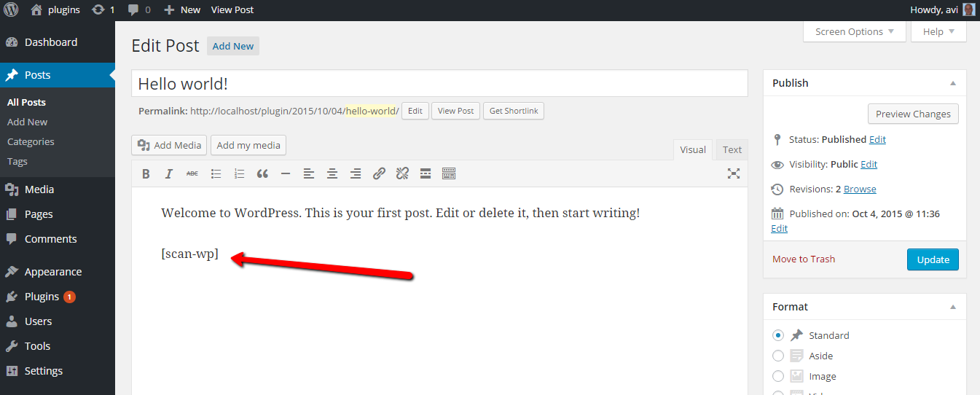Click the remove link icon
Screen dimensions: 980x395
[402, 173]
